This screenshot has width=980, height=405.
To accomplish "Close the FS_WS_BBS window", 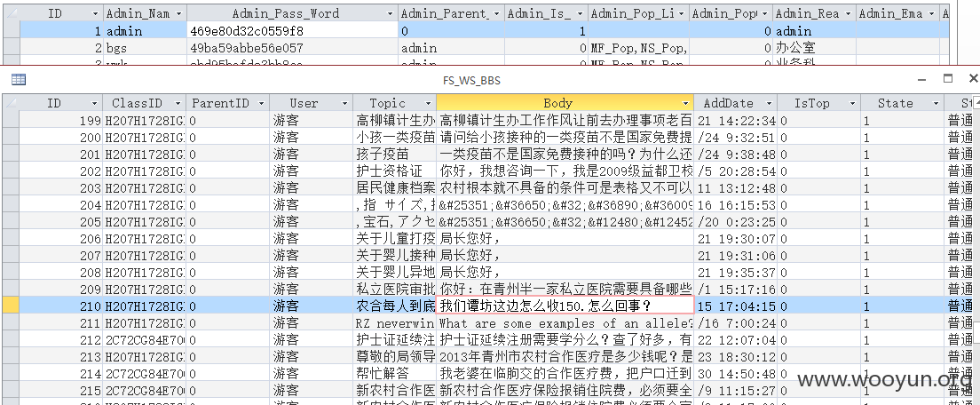I will pyautogui.click(x=973, y=79).
